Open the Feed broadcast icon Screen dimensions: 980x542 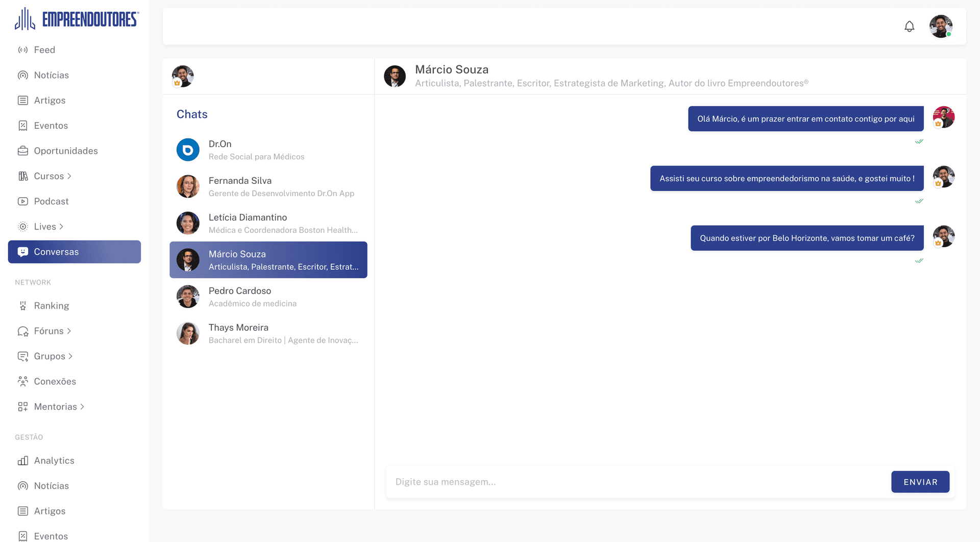click(23, 50)
